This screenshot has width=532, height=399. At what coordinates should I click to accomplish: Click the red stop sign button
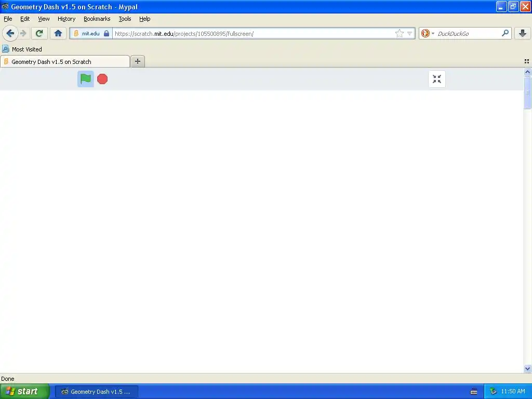pos(102,79)
